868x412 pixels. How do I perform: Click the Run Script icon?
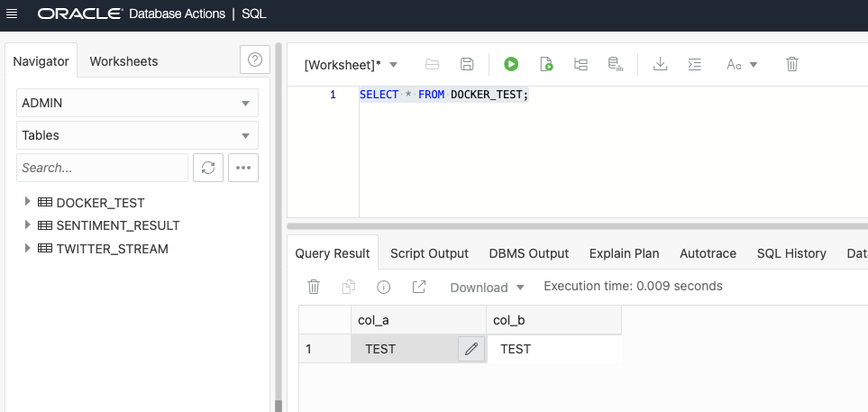545,64
